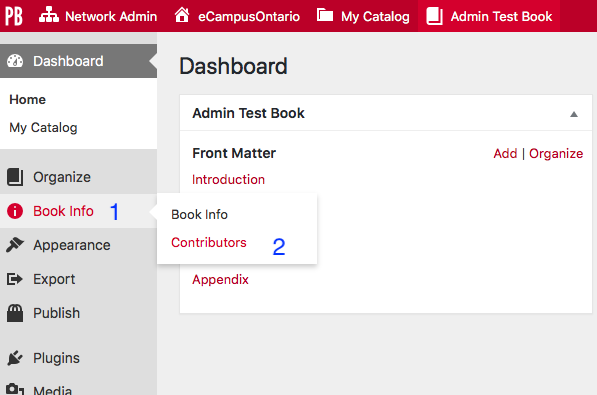The image size is (597, 395).
Task: Open Export in the sidebar
Action: (x=78, y=279)
